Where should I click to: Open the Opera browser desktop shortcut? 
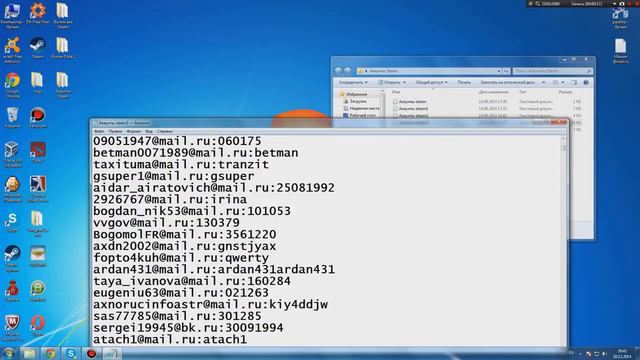38,325
